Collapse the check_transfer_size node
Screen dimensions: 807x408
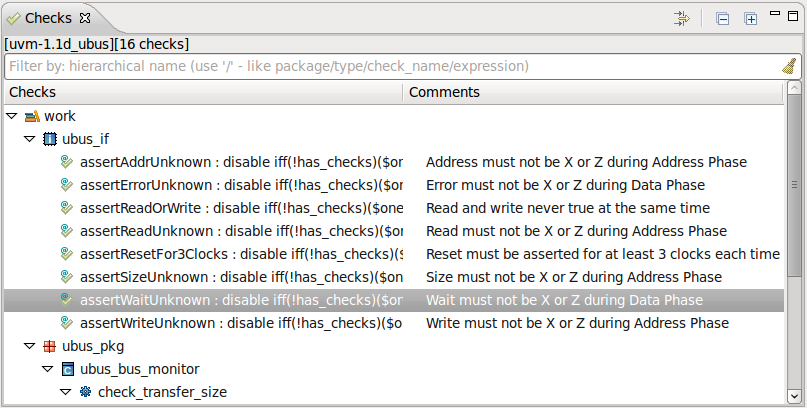coord(65,393)
